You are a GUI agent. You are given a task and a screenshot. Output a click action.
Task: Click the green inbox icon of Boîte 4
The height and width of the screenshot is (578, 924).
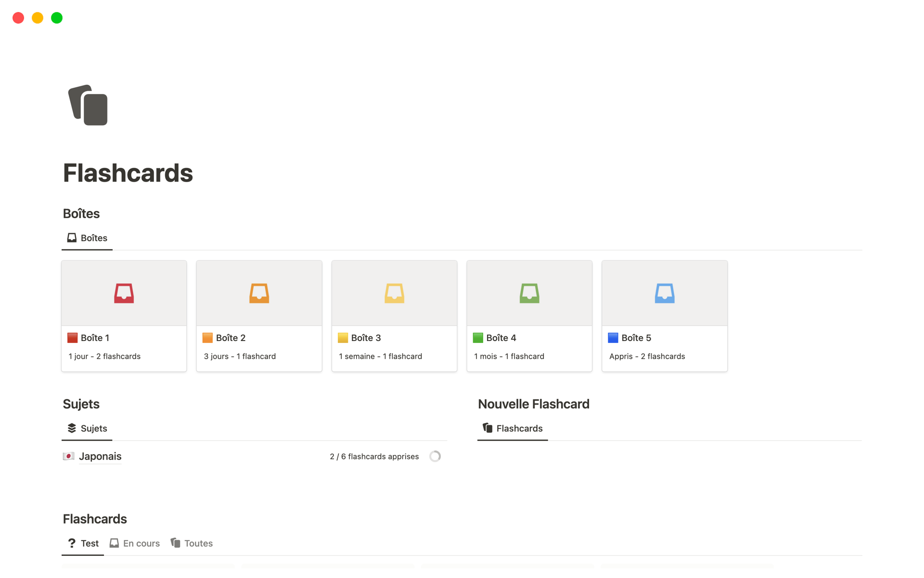529,293
